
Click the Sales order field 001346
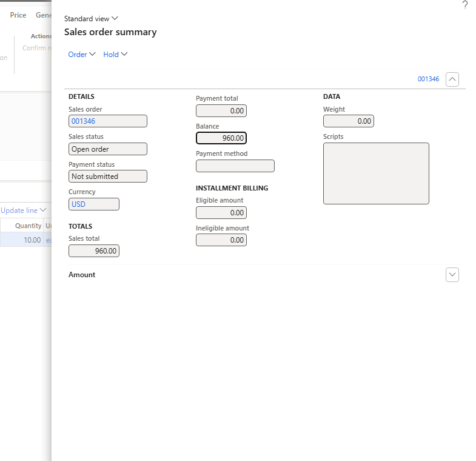[x=108, y=121]
